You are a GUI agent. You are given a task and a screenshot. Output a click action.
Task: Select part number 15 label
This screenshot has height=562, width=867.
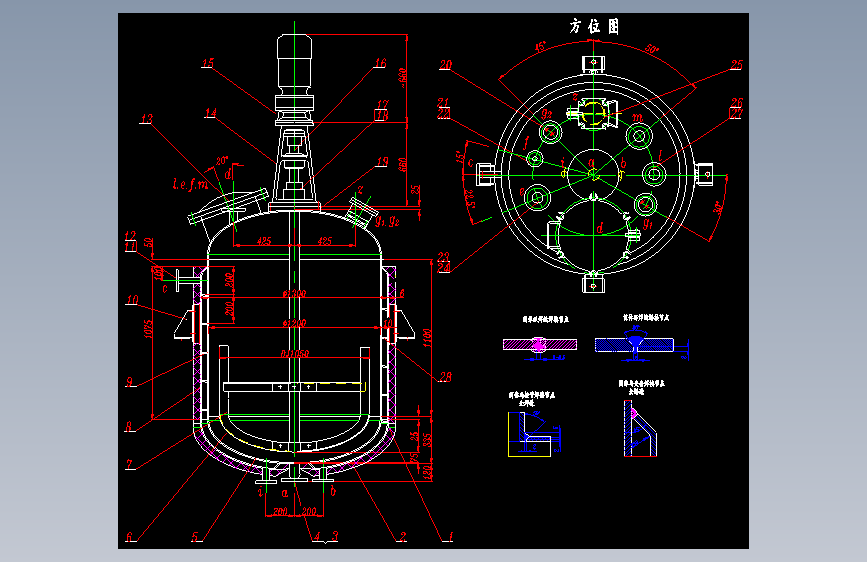coord(207,63)
